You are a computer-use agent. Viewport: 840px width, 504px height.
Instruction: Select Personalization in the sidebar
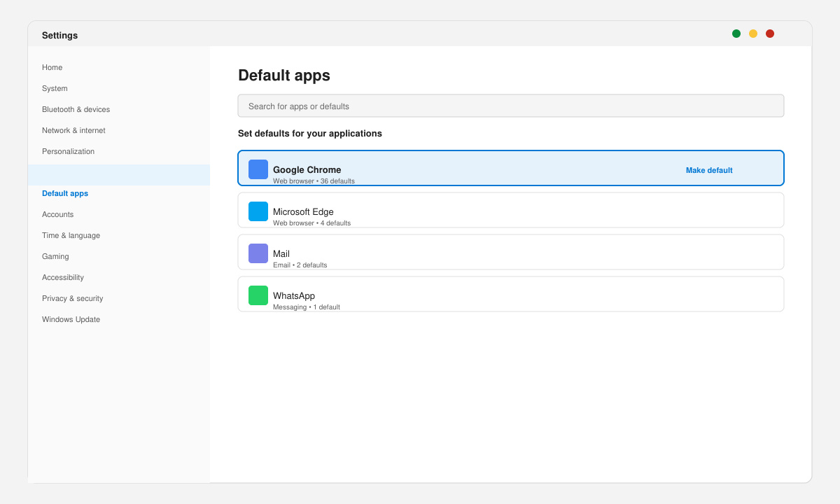tap(68, 151)
